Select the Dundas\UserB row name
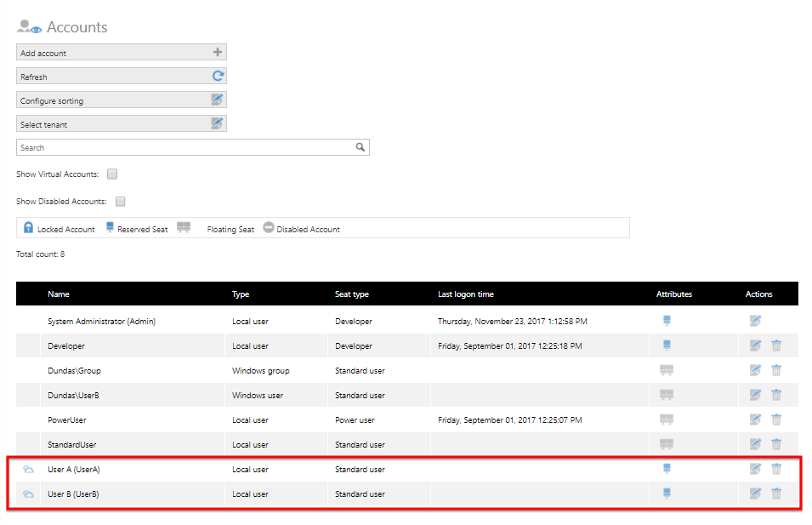The height and width of the screenshot is (525, 812). pyautogui.click(x=73, y=396)
